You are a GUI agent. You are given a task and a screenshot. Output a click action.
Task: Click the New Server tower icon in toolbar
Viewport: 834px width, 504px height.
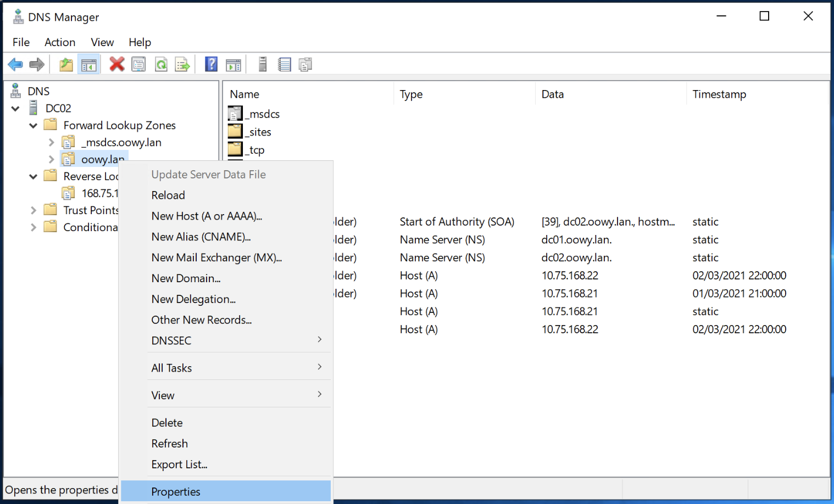(x=263, y=65)
